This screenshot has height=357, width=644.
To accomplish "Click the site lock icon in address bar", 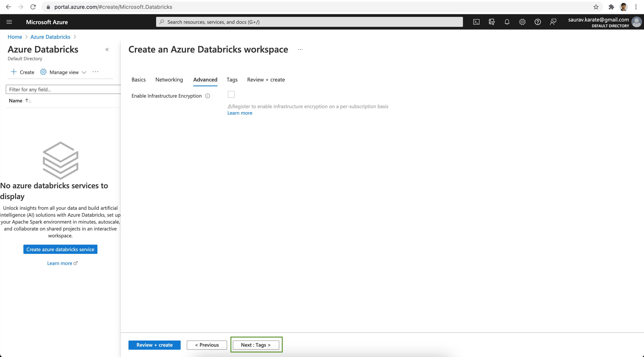I will 48,7.
